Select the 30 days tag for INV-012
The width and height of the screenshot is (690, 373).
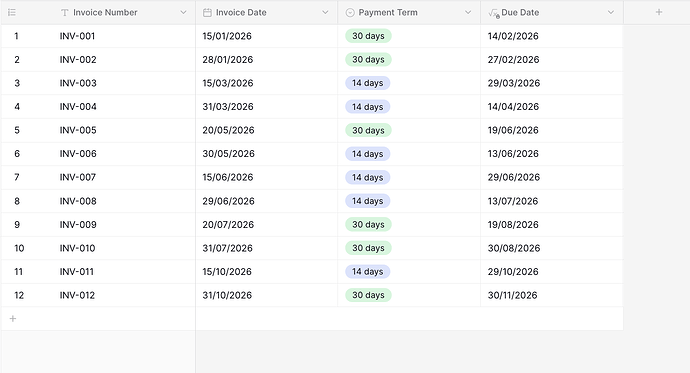pyautogui.click(x=368, y=295)
